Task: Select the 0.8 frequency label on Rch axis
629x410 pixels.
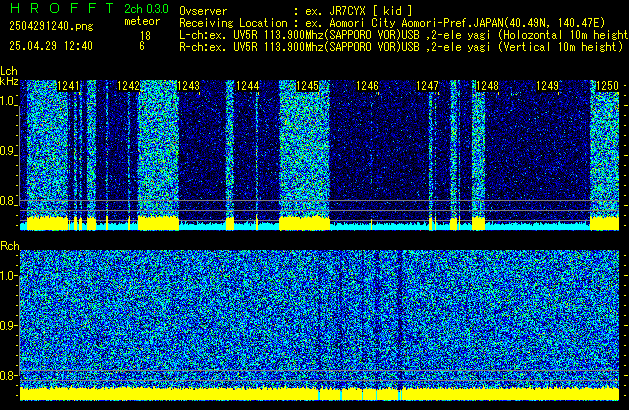Action: click(8, 375)
